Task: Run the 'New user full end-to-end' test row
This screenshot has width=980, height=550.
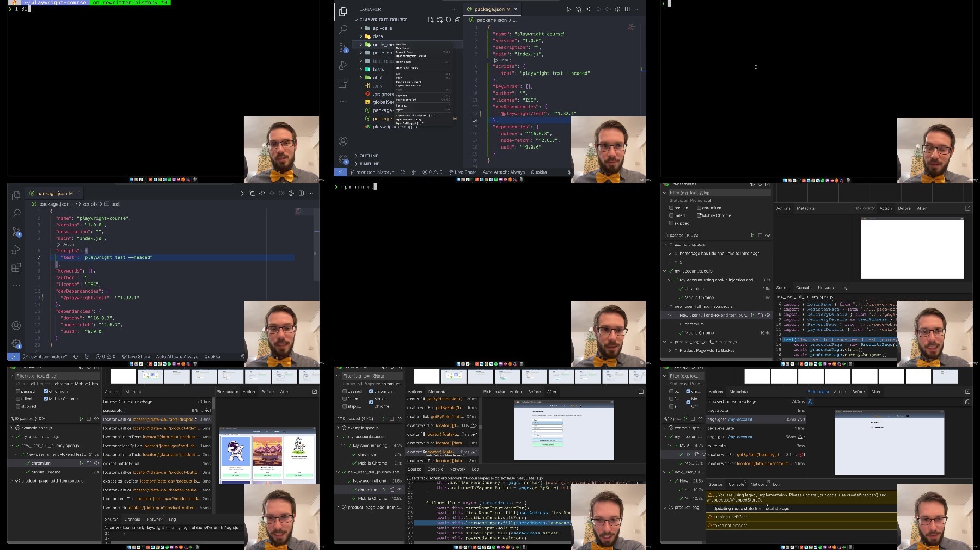Action: coord(753,315)
